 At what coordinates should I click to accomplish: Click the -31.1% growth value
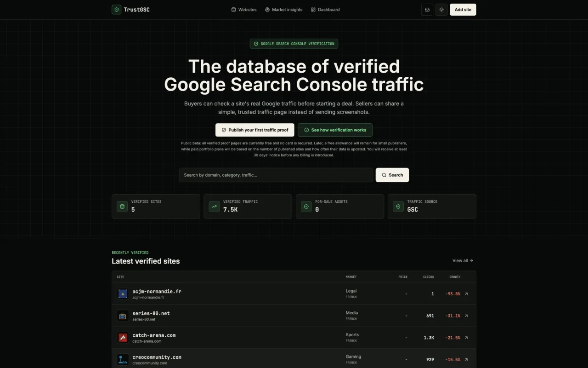tap(452, 316)
